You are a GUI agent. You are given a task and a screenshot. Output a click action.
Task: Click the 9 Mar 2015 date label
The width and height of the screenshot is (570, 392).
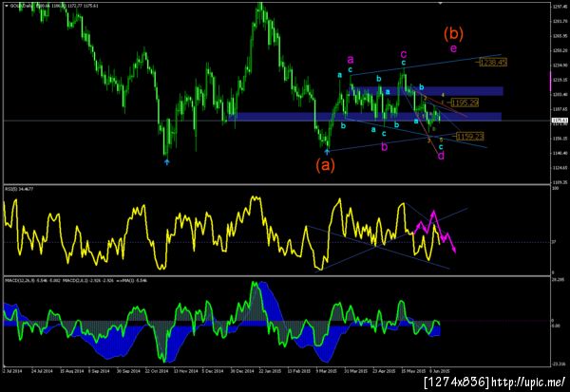pyautogui.click(x=327, y=371)
